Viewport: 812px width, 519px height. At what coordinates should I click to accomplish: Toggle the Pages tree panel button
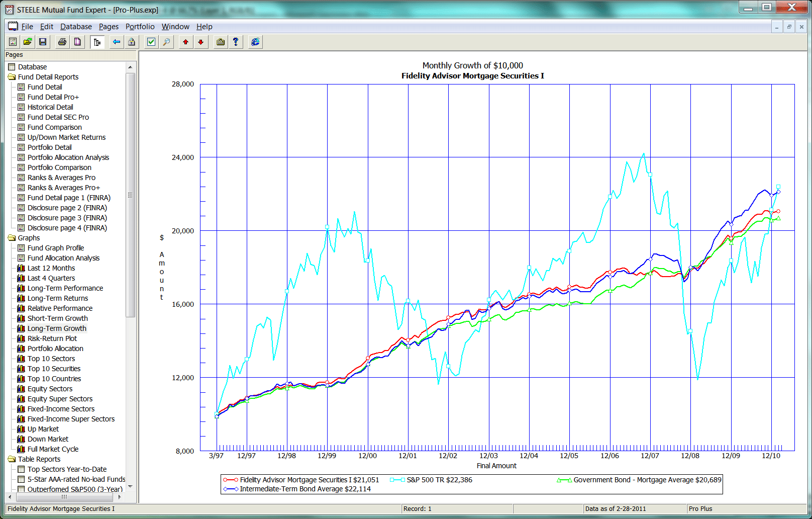point(97,42)
